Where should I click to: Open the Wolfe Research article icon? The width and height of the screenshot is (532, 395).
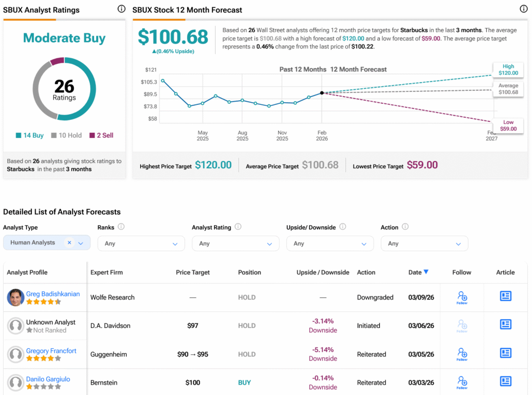point(505,296)
